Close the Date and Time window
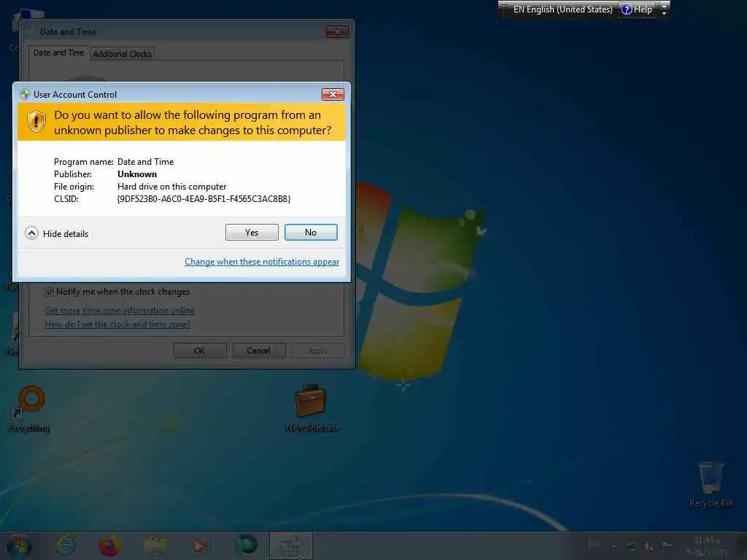Viewport: 747px width, 560px height. pyautogui.click(x=337, y=32)
